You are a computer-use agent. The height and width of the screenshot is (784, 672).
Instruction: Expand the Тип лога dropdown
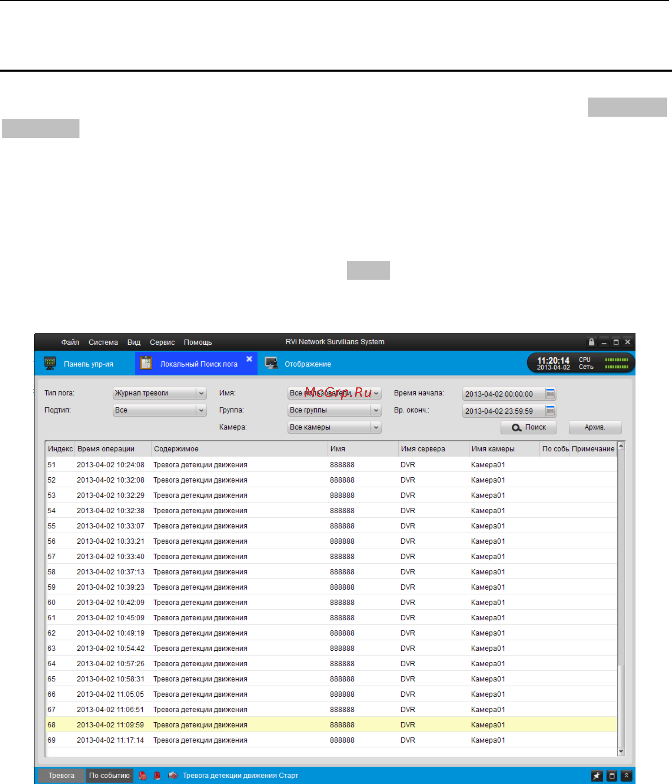pos(201,393)
